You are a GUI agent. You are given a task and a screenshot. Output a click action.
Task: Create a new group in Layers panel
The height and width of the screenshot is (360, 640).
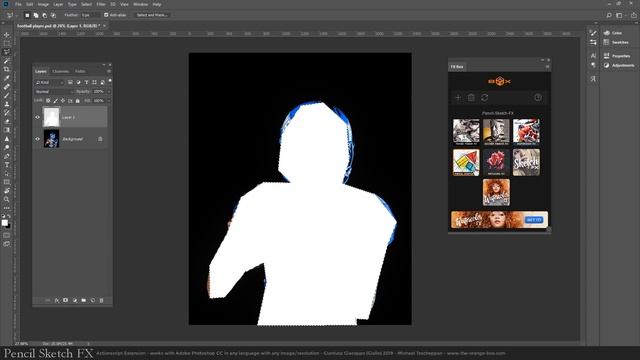[x=84, y=300]
